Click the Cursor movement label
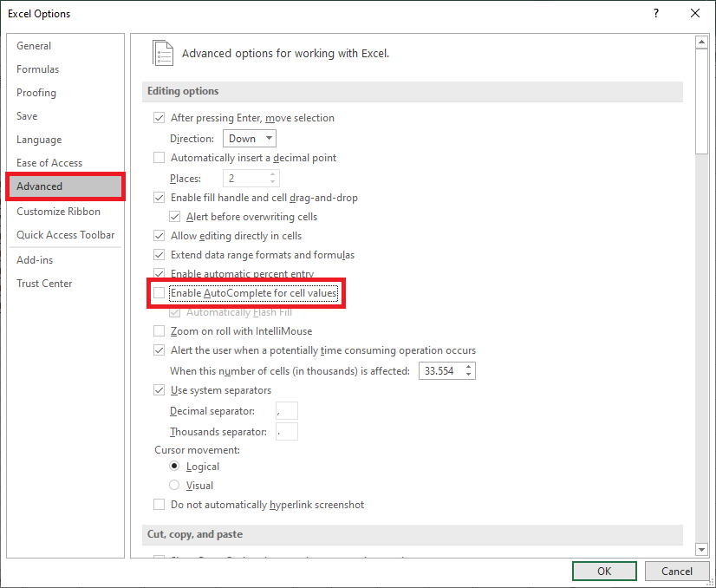Image resolution: width=716 pixels, height=588 pixels. pos(198,450)
